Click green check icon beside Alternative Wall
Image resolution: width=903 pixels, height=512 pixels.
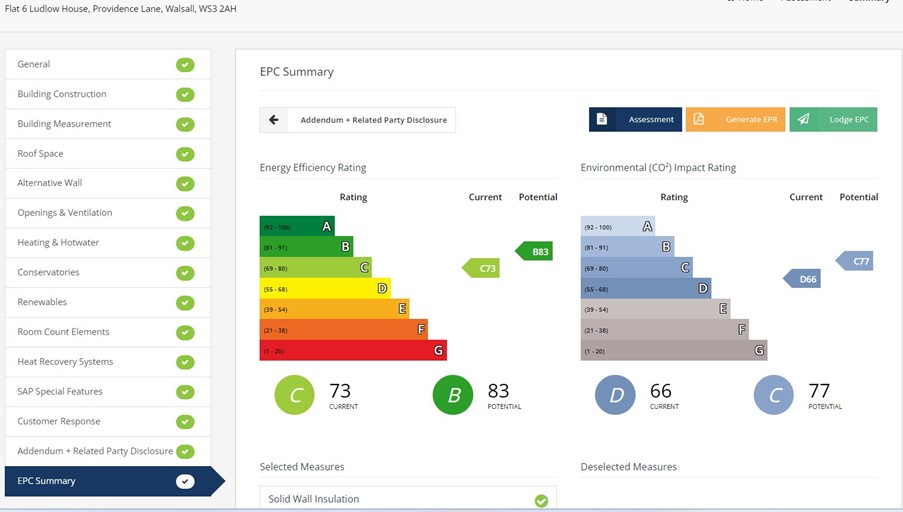tap(185, 184)
